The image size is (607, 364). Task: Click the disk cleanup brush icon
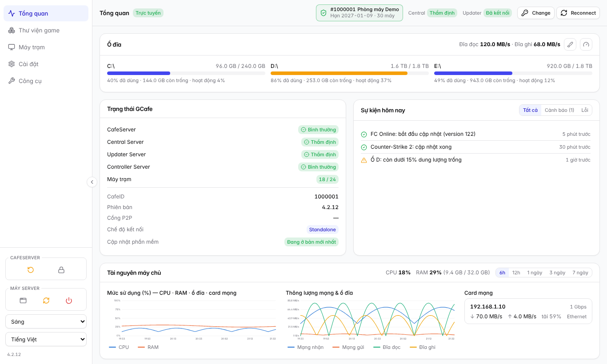pyautogui.click(x=570, y=44)
